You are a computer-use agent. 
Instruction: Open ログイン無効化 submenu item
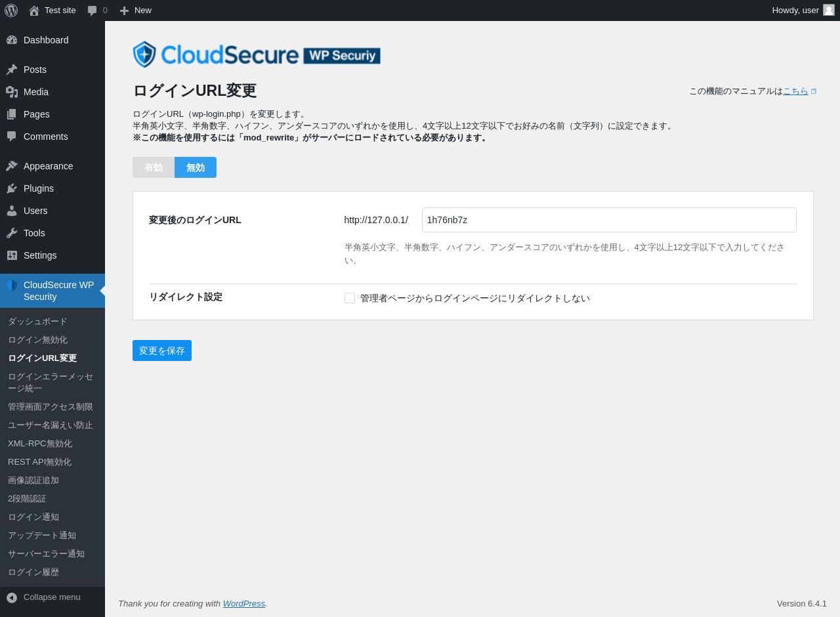click(52, 340)
